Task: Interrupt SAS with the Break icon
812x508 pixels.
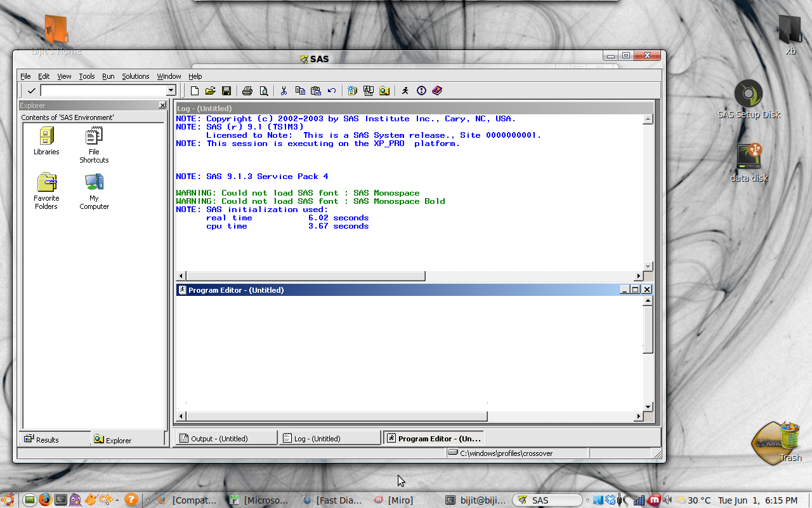Action: pos(421,90)
